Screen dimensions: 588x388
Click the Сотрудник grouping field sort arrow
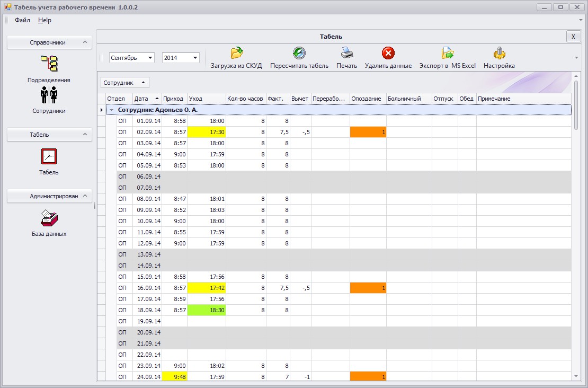(143, 83)
